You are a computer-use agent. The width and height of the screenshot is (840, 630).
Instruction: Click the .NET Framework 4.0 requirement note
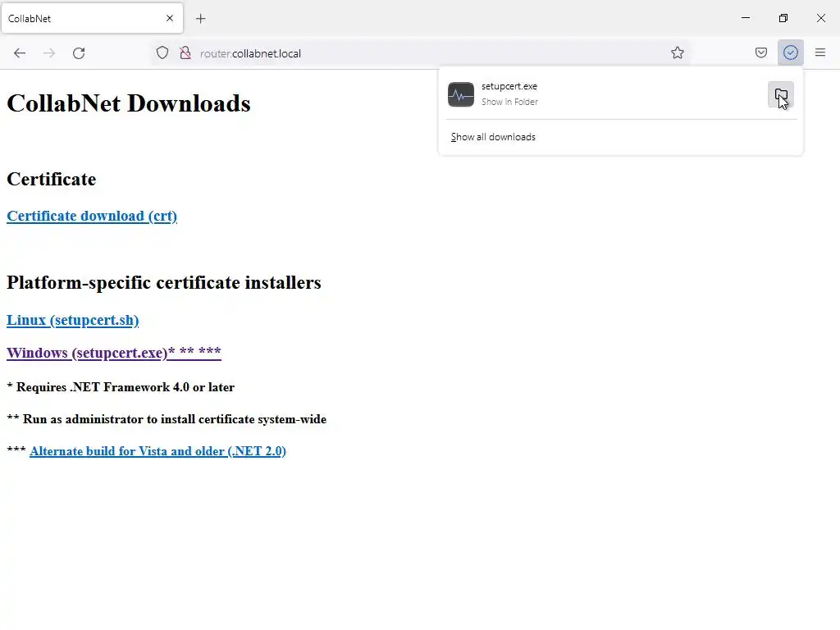click(121, 387)
